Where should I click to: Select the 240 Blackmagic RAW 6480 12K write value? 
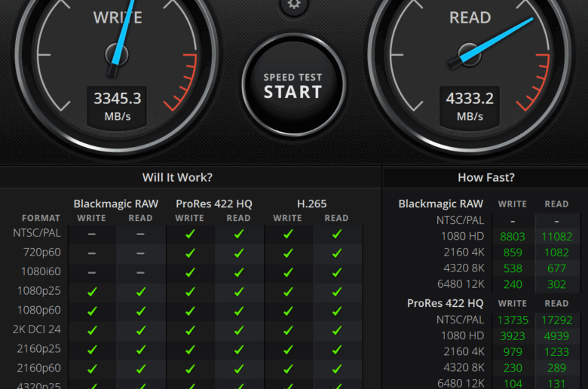click(513, 284)
